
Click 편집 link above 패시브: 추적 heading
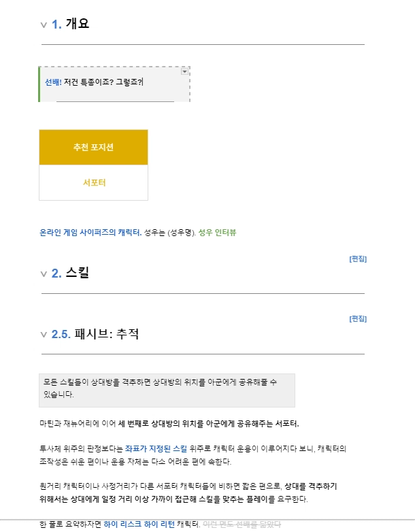[358, 318]
